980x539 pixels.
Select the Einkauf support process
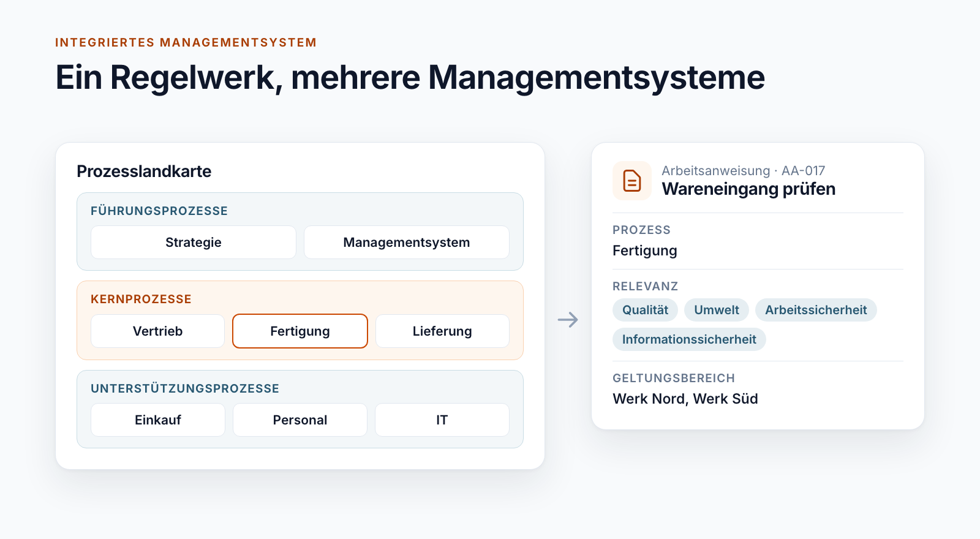(x=158, y=420)
